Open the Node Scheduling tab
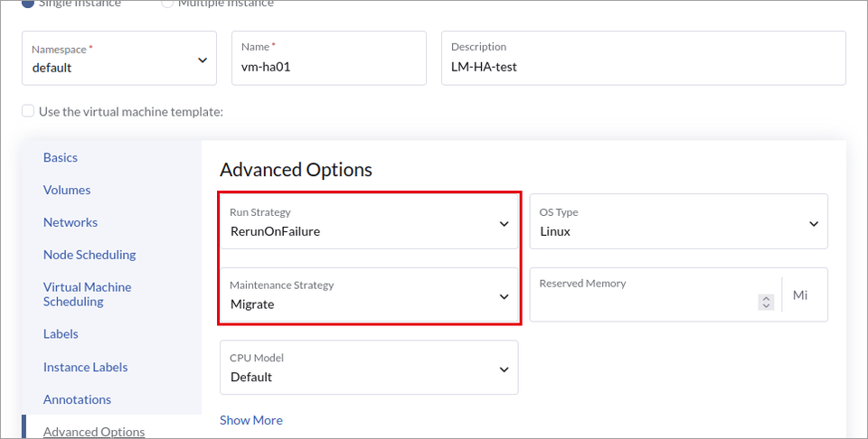The width and height of the screenshot is (868, 439). tap(90, 255)
